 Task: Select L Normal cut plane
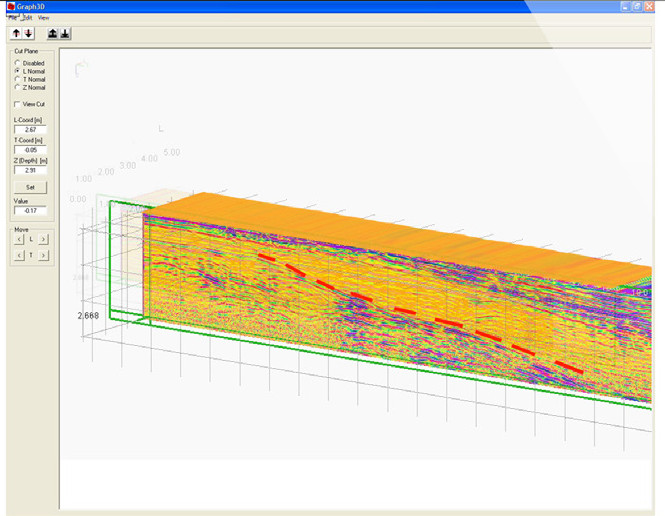17,71
